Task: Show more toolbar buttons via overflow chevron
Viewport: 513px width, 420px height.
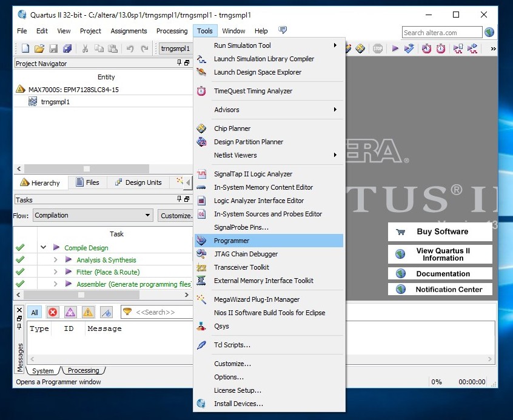Action: tap(493, 48)
